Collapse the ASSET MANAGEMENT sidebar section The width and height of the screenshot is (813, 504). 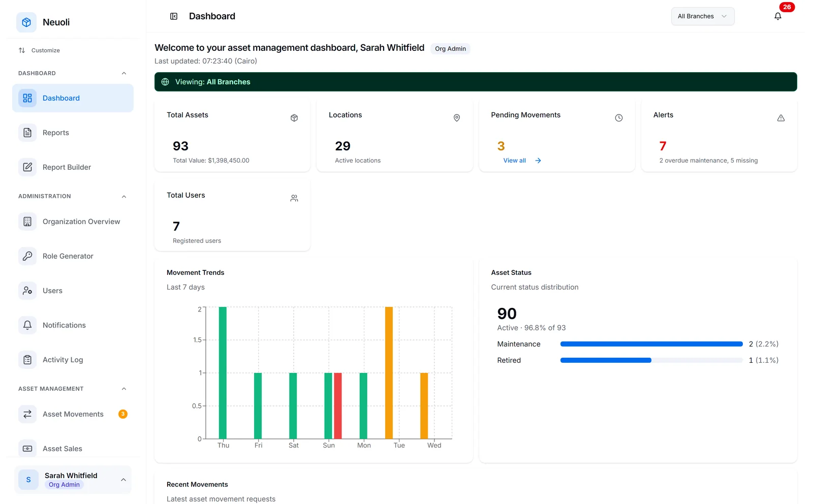point(124,389)
